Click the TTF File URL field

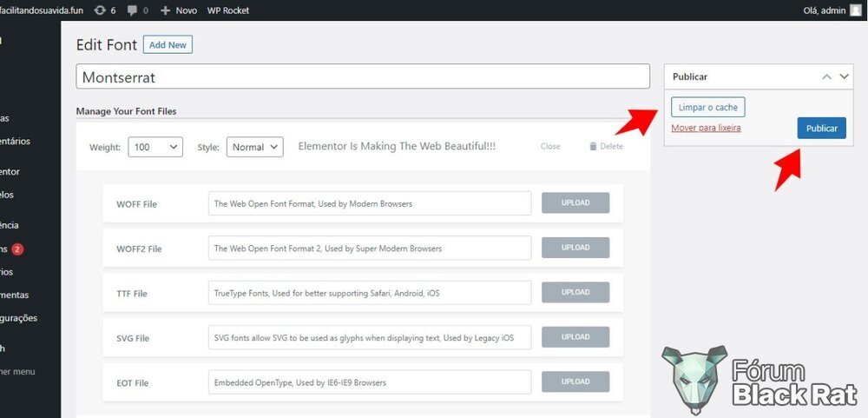[370, 293]
